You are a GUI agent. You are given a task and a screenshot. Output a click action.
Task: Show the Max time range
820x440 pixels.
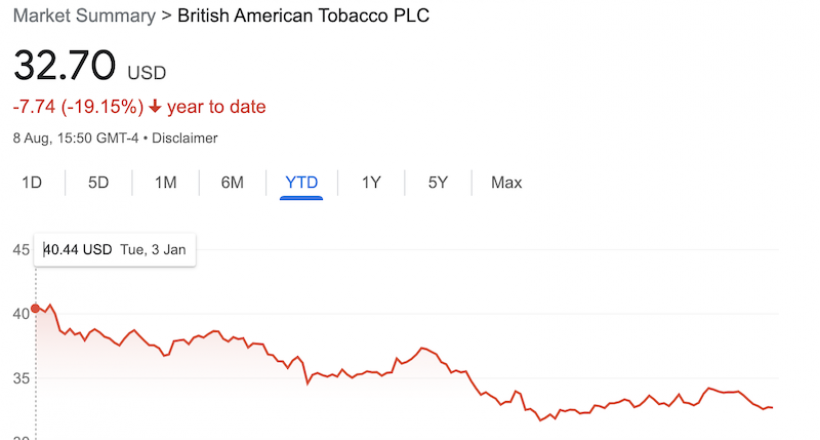(x=506, y=183)
